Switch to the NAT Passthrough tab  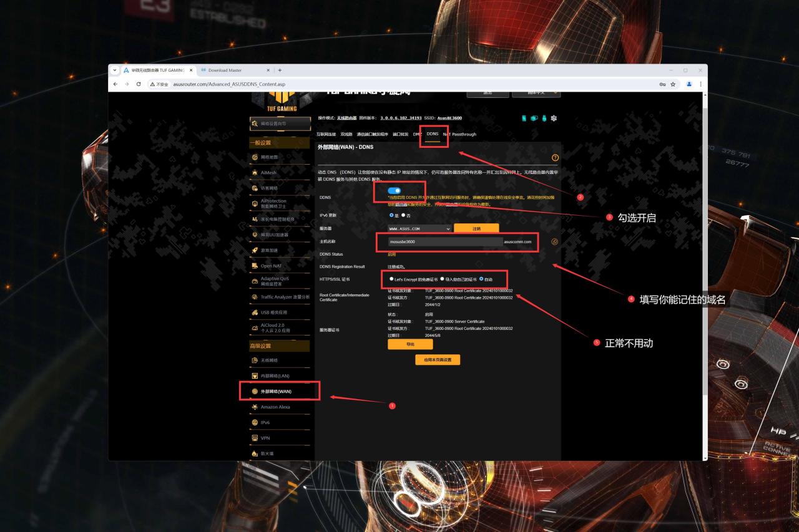pyautogui.click(x=459, y=134)
